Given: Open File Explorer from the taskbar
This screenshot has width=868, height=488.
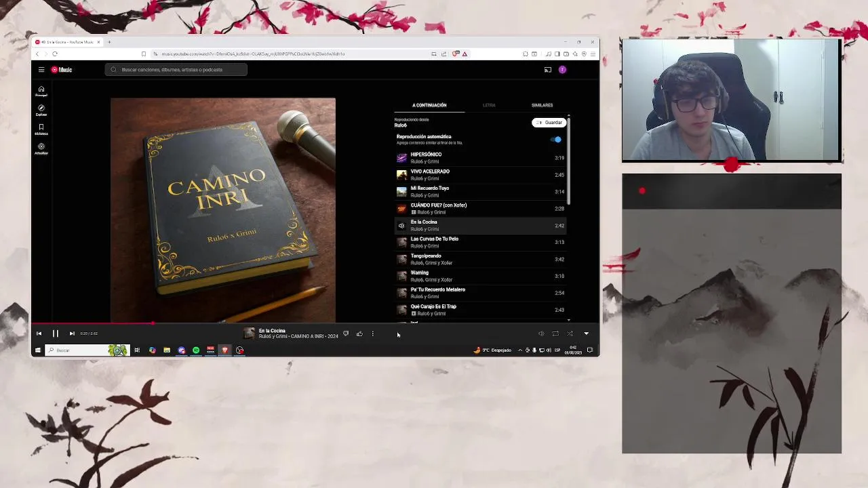Looking at the screenshot, I should pyautogui.click(x=167, y=350).
